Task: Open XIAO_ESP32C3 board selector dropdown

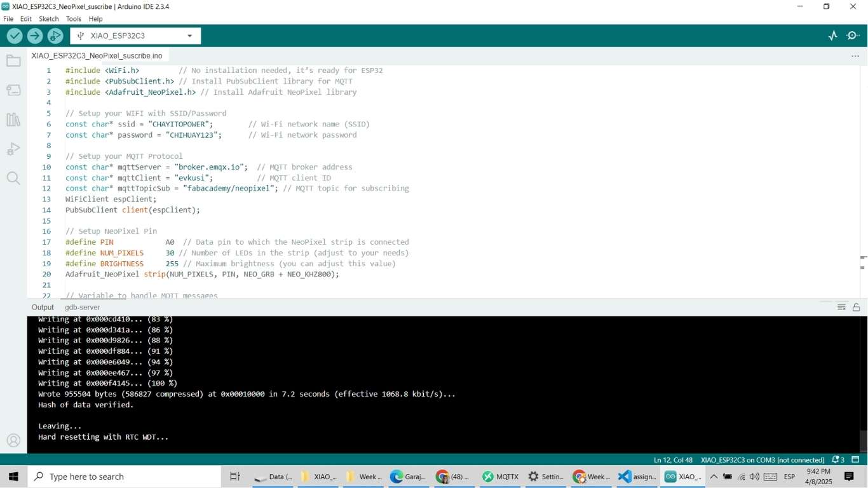Action: pyautogui.click(x=135, y=36)
